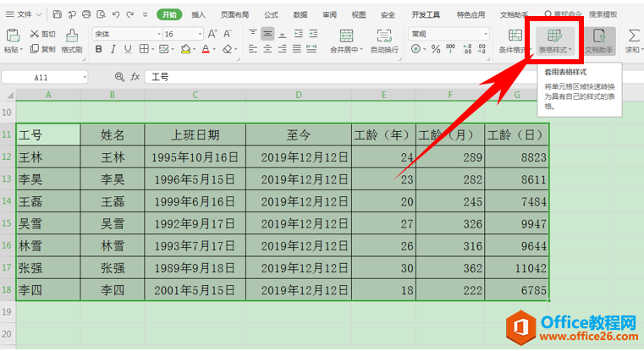Screen dimensions: 644x351
Task: Toggle Underline formatting
Action: pyautogui.click(x=128, y=49)
